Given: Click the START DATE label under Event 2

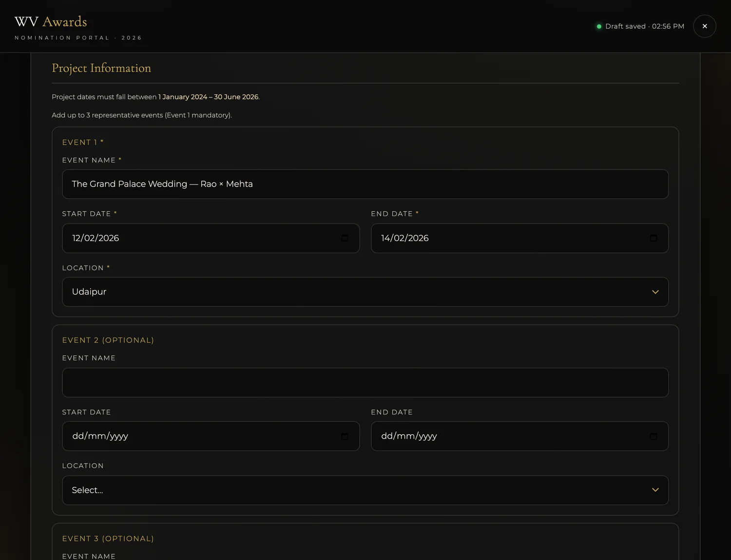Looking at the screenshot, I should coord(86,412).
